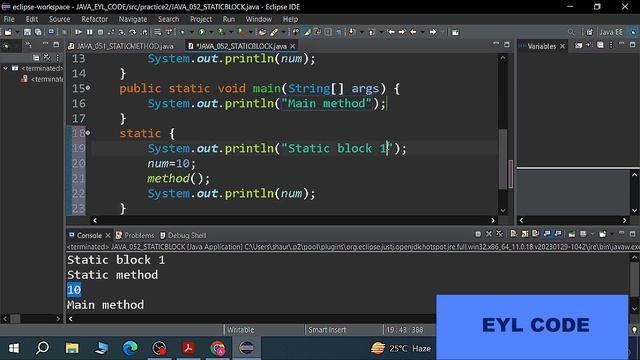Image resolution: width=640 pixels, height=360 pixels.
Task: Collapse the terminated launch tree node
Action: [x=6, y=69]
